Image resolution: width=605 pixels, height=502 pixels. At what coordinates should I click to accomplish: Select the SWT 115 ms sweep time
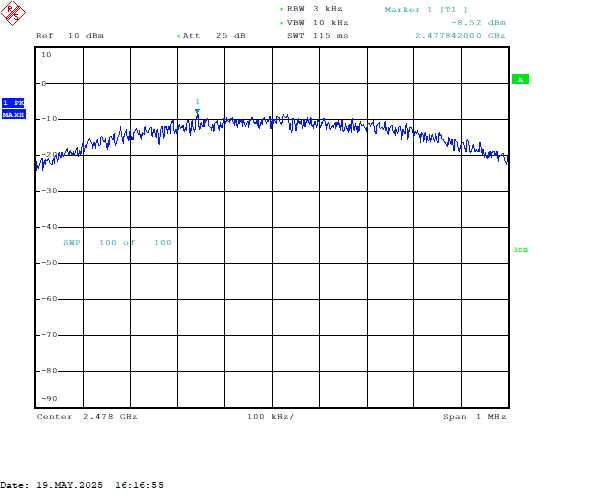[x=315, y=36]
